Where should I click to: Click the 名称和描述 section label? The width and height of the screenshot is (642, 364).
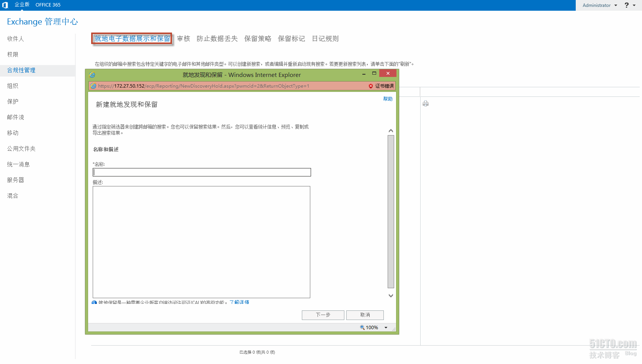point(106,149)
